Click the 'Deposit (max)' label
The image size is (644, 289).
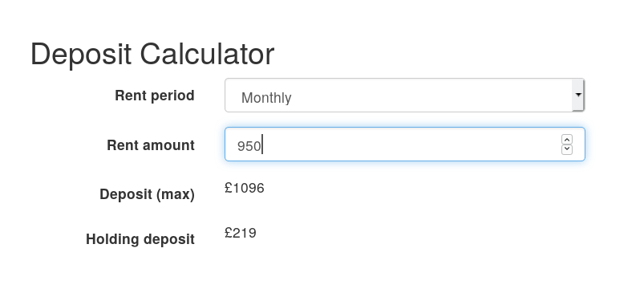point(147,194)
